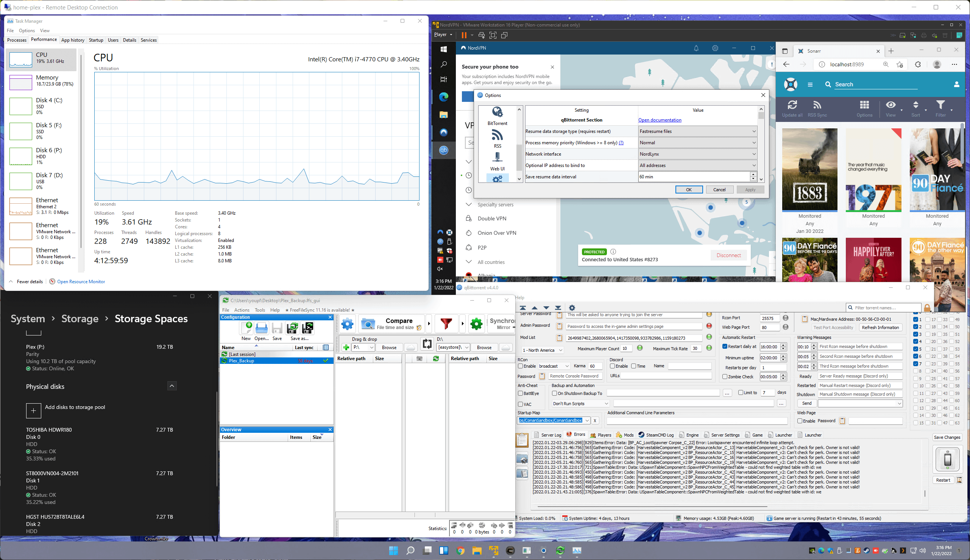Open Sonarr hamburger menu icon
The width and height of the screenshot is (970, 560).
(x=810, y=84)
